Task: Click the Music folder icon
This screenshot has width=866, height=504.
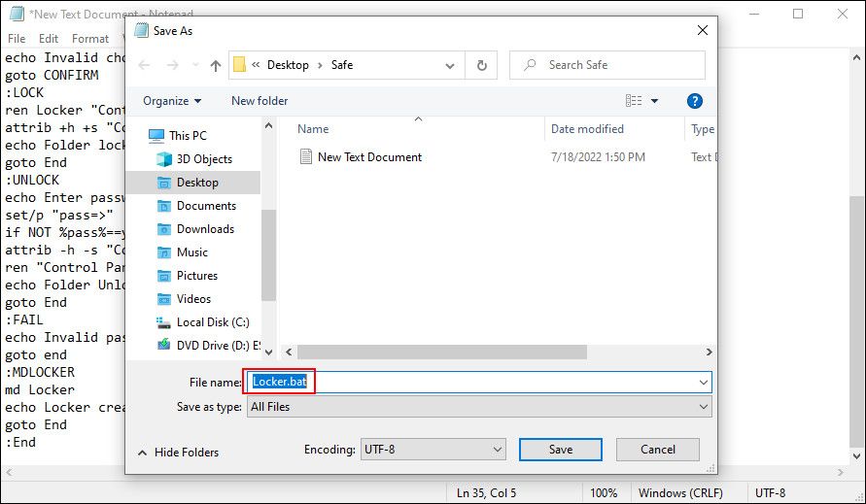Action: 164,252
